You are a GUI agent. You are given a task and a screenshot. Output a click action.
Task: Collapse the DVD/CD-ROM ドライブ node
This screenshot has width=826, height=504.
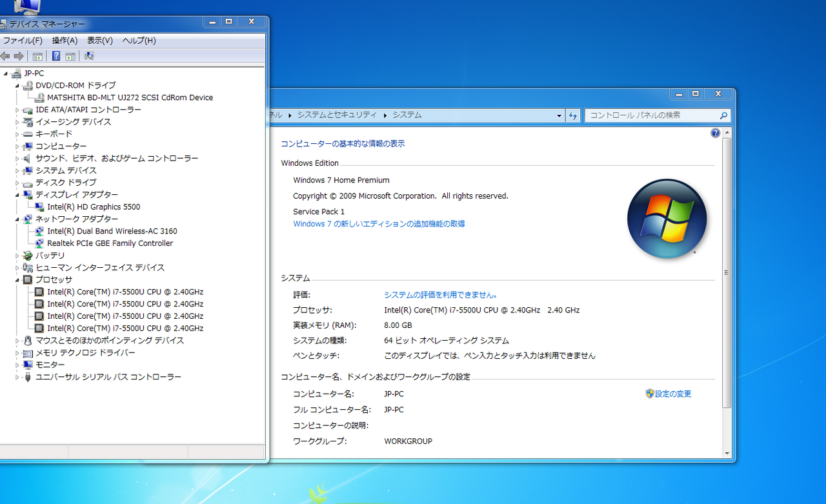pos(17,85)
